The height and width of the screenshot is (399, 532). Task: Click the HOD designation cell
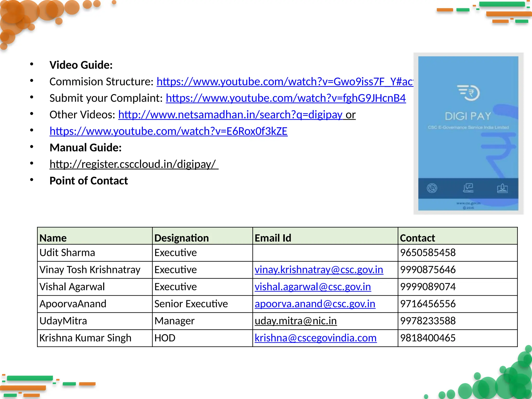pos(202,338)
